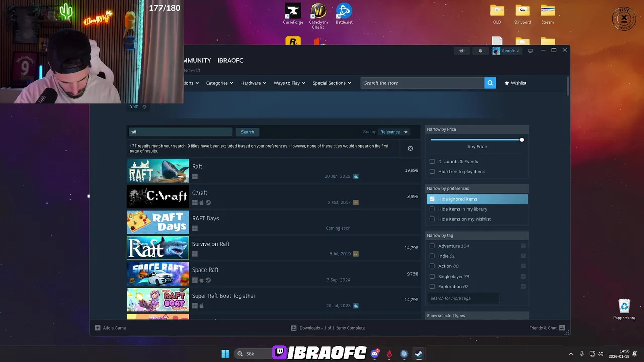Expand the Ways to Play dropdown
This screenshot has height=362, width=644.
coord(289,83)
